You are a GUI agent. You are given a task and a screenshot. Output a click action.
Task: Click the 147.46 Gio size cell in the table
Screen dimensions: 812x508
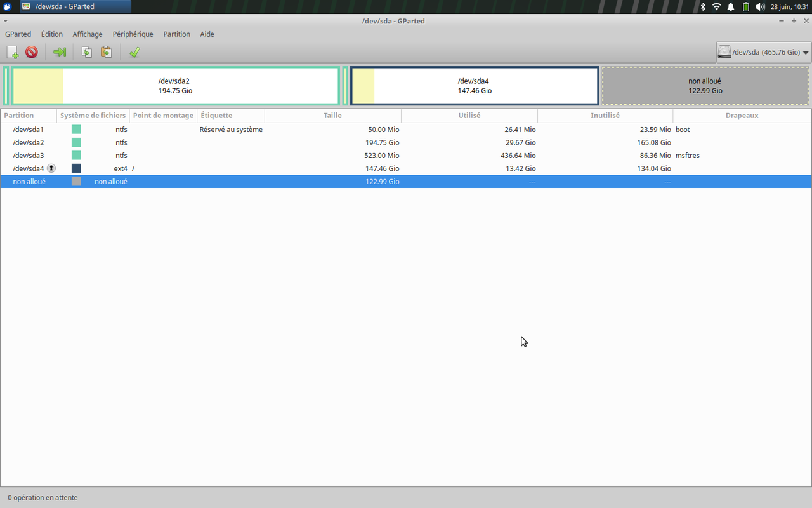point(383,168)
